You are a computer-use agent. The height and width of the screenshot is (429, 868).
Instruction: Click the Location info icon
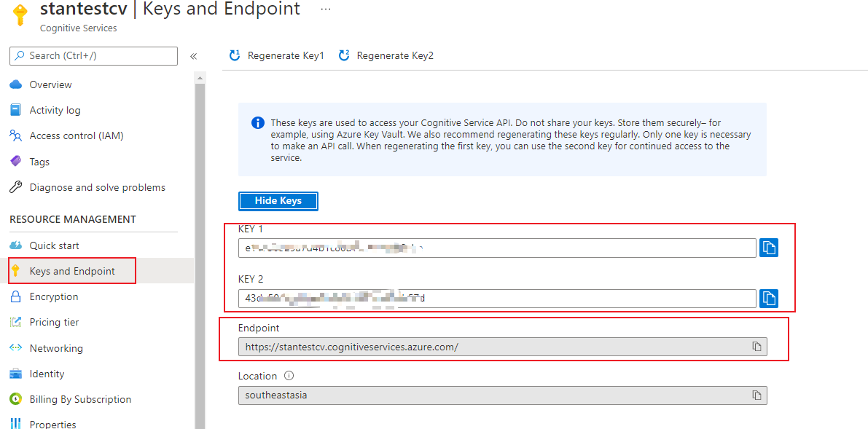click(x=289, y=377)
